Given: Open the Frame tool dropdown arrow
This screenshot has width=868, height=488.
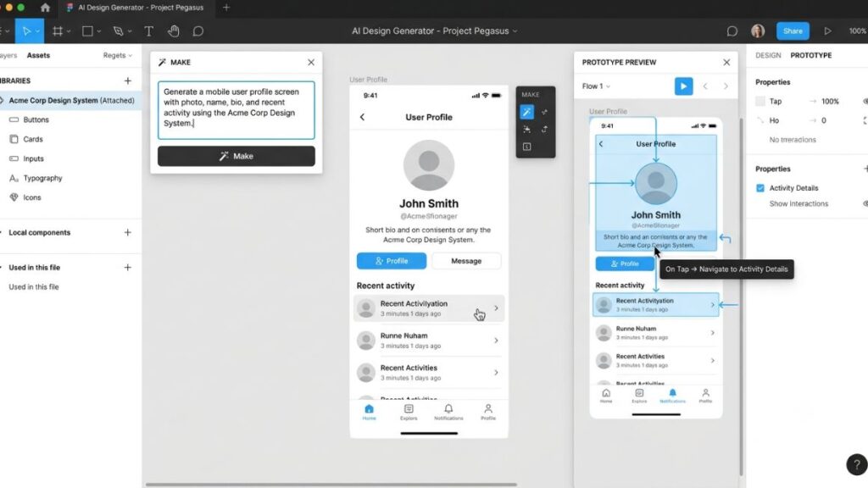Looking at the screenshot, I should pos(69,31).
